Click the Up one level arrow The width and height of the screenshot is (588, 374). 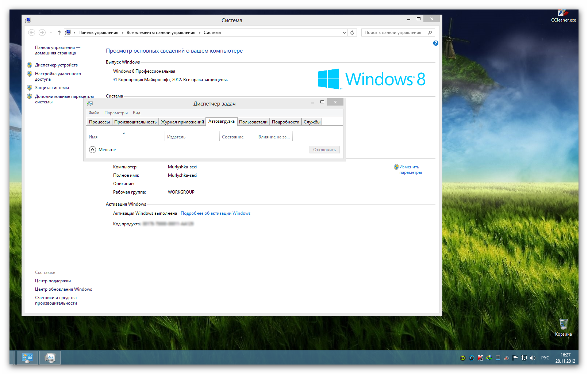coord(59,33)
